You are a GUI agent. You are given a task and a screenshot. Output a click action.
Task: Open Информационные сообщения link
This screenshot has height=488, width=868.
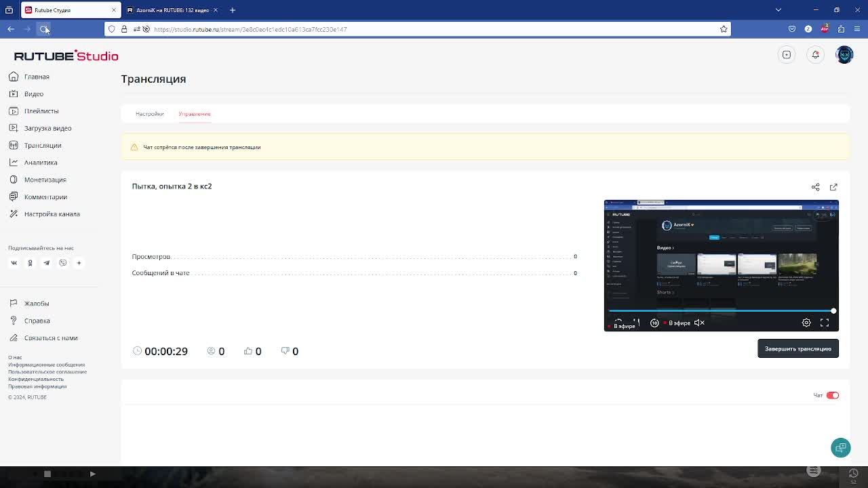tap(47, 365)
